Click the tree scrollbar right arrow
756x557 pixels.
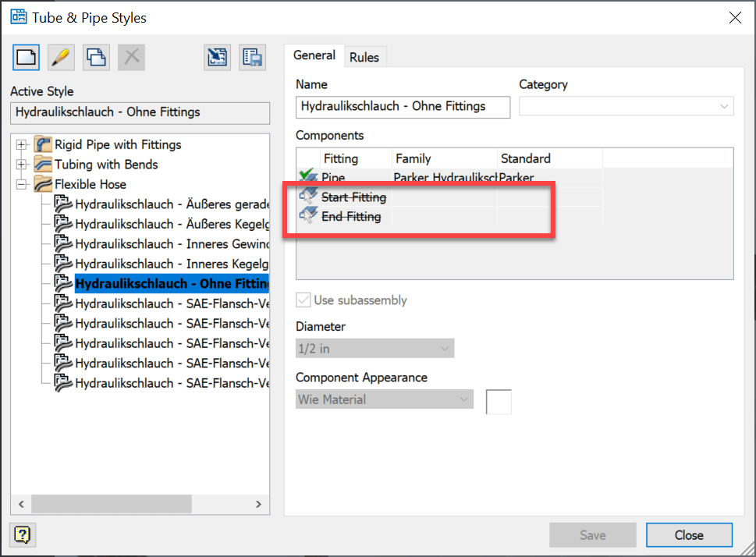[258, 504]
